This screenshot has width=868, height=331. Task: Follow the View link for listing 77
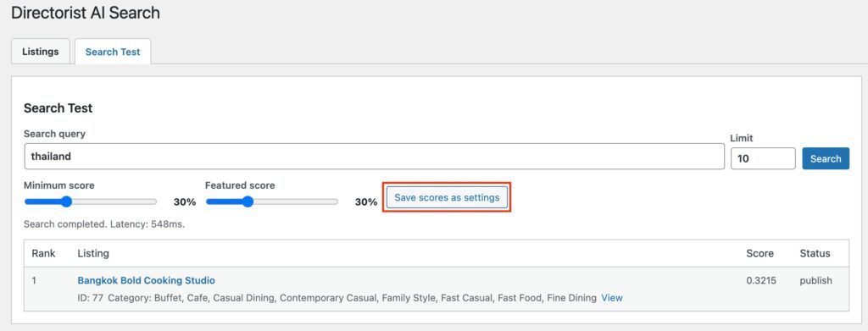click(612, 298)
